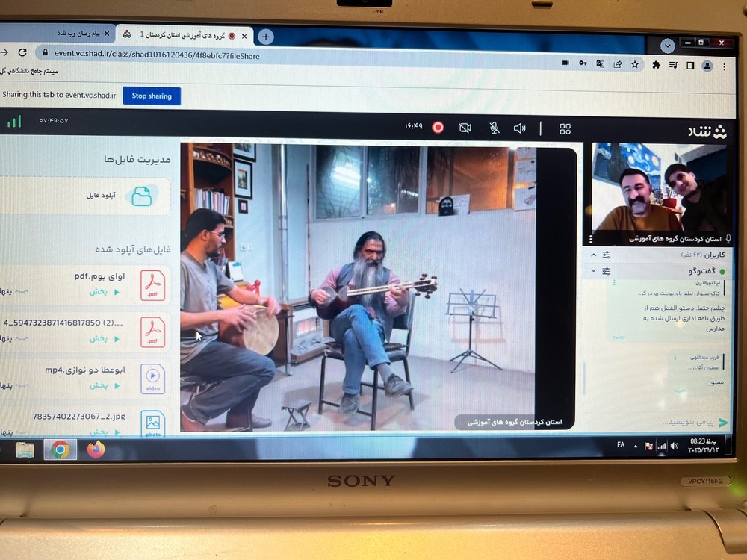Screen dimensions: 747x560
Task: Collapse the Users (کاربران) panel chevron
Action: click(594, 255)
